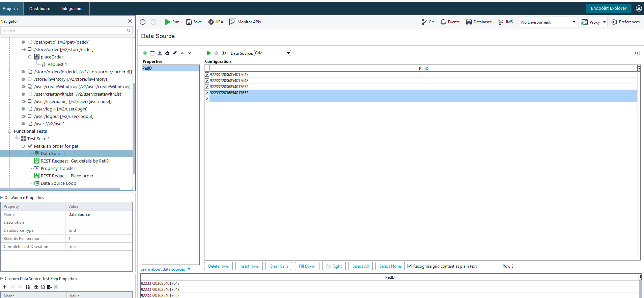Image resolution: width=644 pixels, height=298 pixels.
Task: Run the data source with green play icon
Action: (208, 53)
